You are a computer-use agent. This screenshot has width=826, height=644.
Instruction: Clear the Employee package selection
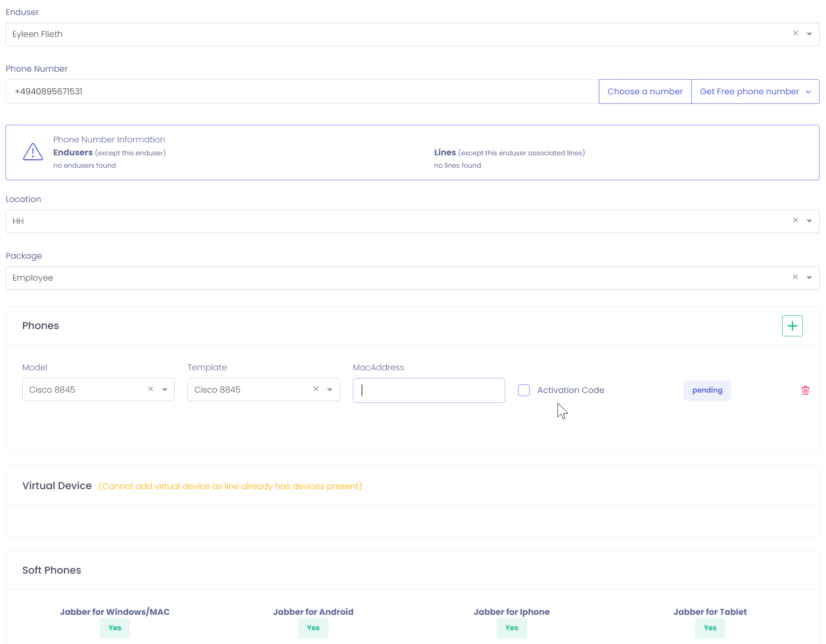[795, 277]
